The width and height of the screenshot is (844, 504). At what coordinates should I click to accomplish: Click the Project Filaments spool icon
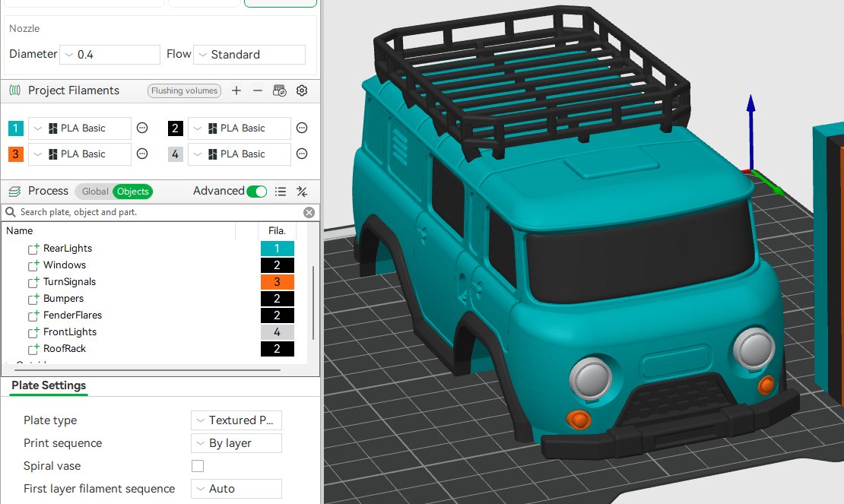[15, 90]
